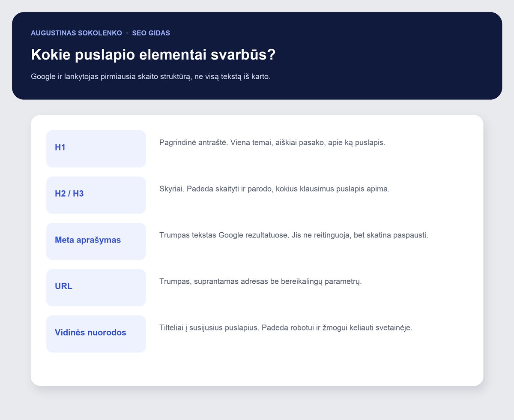Screen dimensions: 514x420
Task: Click the description Trumpas, suprantamas adresas
Action: pyautogui.click(x=261, y=282)
